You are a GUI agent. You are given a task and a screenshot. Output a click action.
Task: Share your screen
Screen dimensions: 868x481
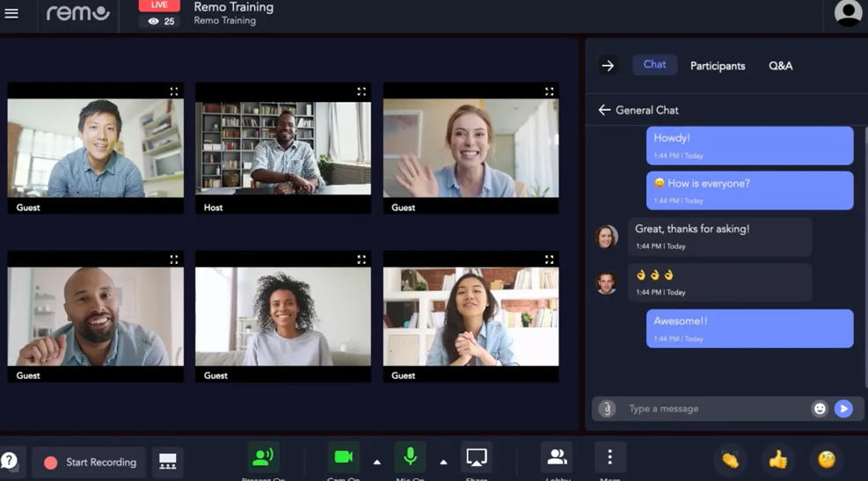coord(476,458)
